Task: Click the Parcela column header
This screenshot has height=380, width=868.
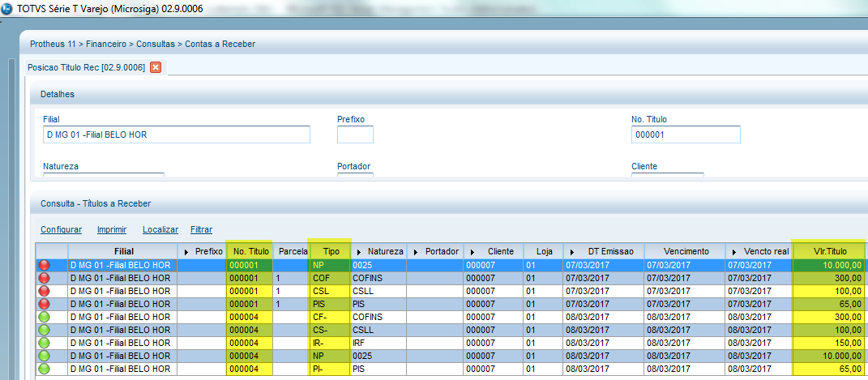Action: pos(293,251)
